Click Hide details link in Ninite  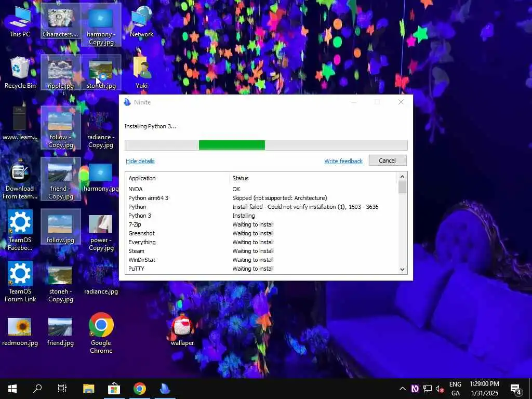pos(140,161)
